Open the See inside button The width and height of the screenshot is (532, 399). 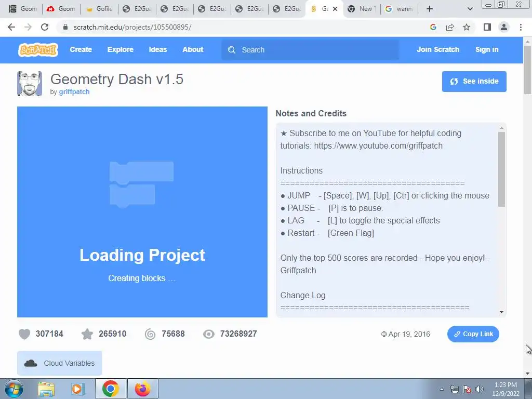(x=474, y=82)
